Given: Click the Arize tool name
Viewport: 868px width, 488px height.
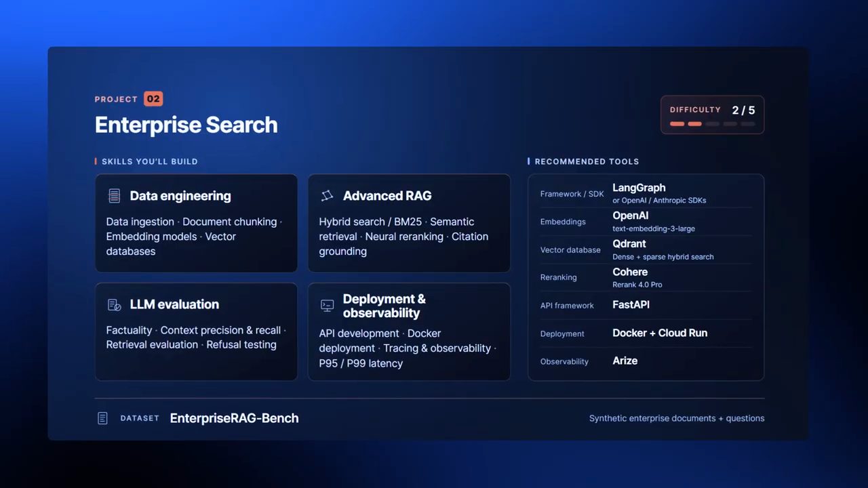Looking at the screenshot, I should 625,361.
